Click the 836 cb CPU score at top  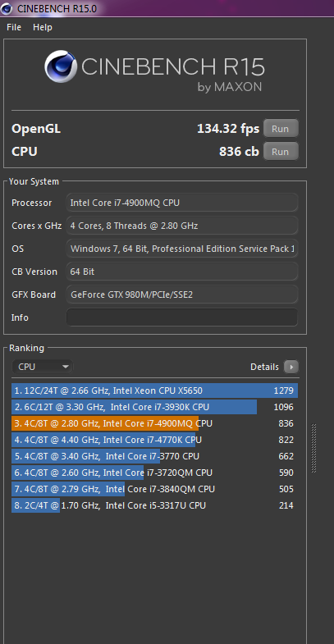[x=239, y=152]
